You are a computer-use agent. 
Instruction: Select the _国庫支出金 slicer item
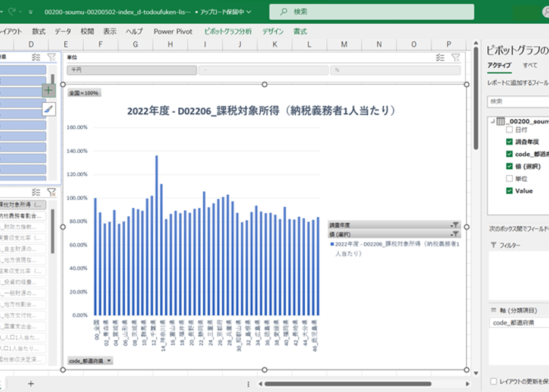[x=23, y=326]
